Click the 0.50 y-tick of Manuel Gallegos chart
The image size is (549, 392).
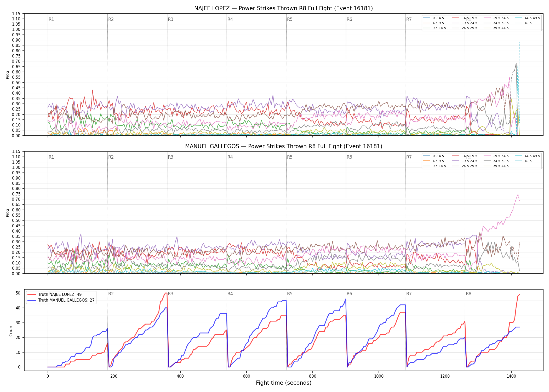pos(16,220)
